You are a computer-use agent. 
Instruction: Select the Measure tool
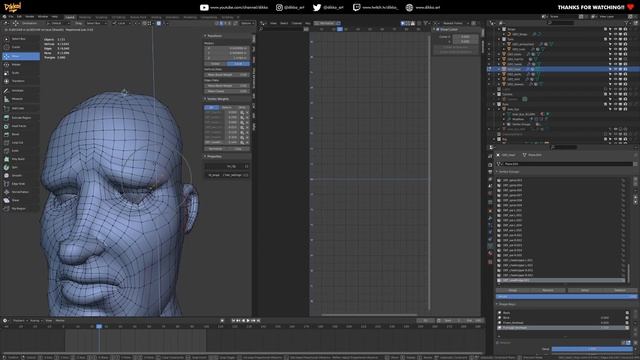[x=20, y=99]
